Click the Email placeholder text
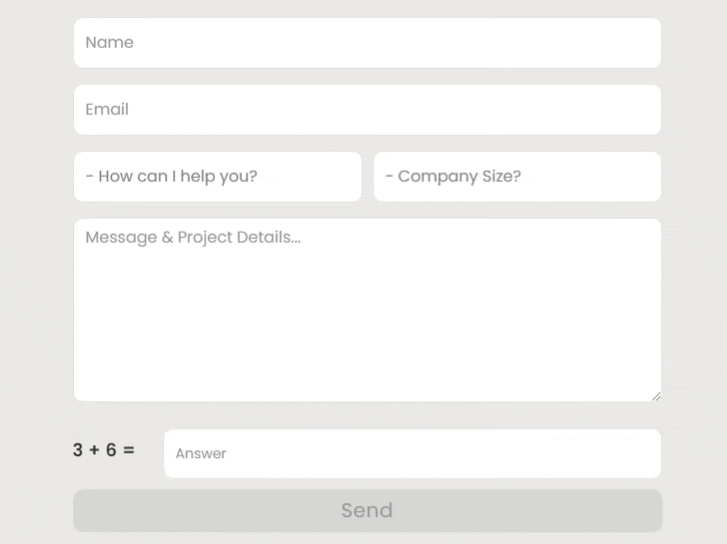The width and height of the screenshot is (727, 544). 107,110
